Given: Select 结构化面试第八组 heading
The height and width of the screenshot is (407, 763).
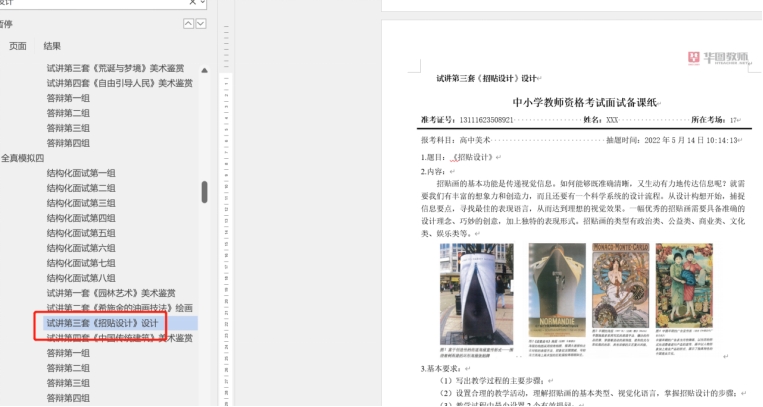Looking at the screenshot, I should 81,278.
